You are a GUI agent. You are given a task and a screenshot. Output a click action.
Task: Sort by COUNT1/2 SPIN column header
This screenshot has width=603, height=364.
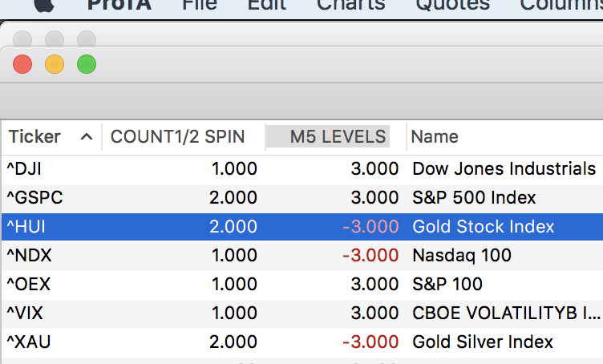(177, 137)
